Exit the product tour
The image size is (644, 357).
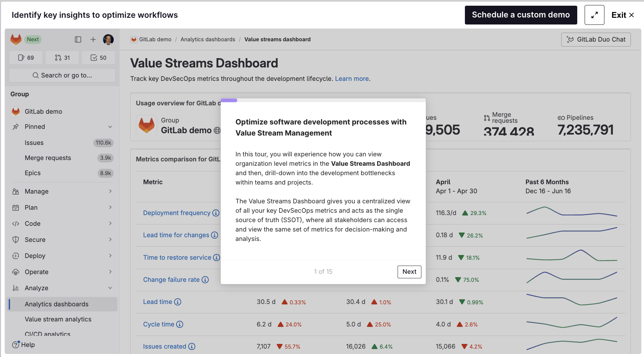tap(623, 15)
